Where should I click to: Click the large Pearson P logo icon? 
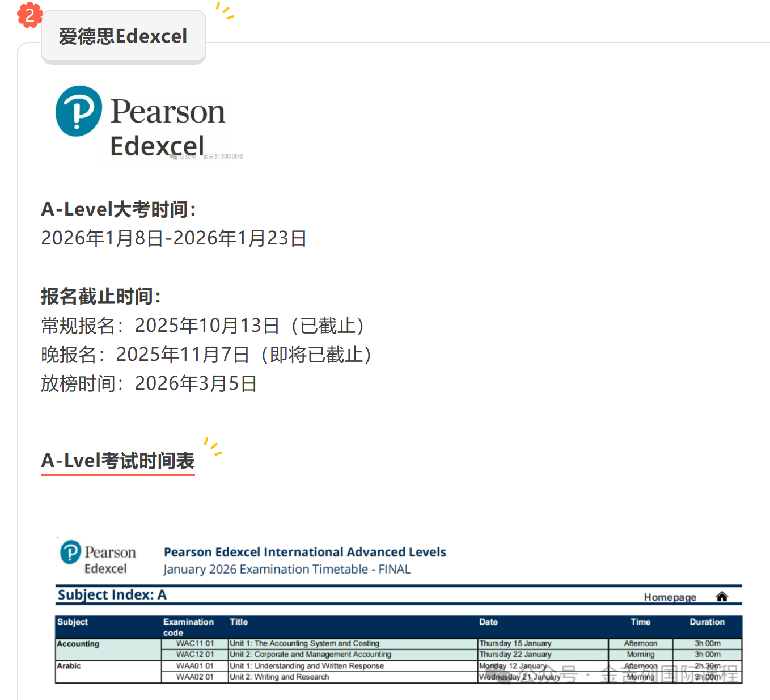pos(79,111)
